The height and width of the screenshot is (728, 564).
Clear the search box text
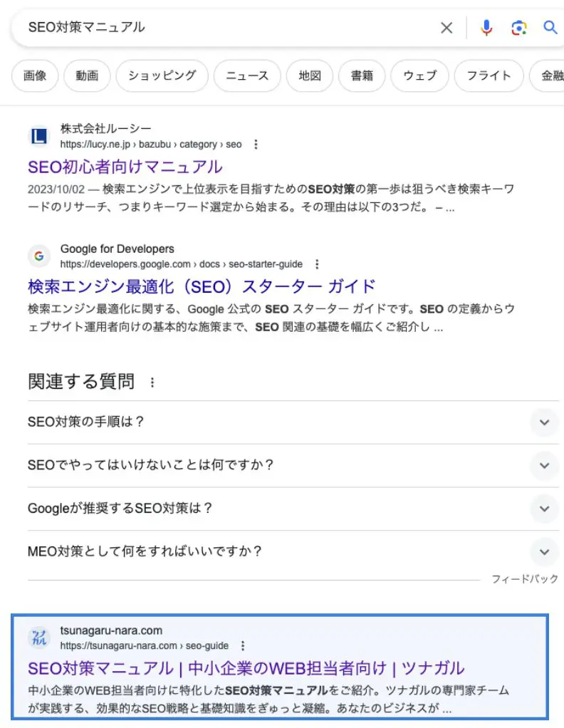point(446,28)
